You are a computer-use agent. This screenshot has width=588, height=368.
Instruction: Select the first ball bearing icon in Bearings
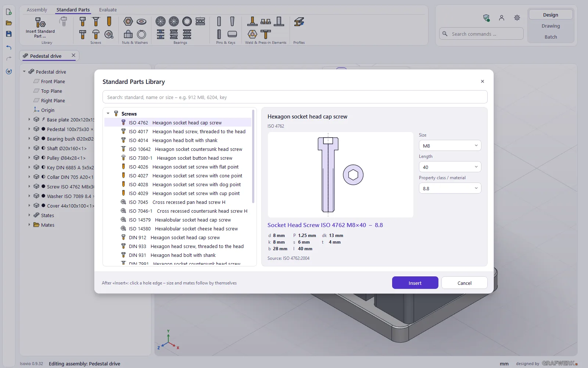point(161,21)
